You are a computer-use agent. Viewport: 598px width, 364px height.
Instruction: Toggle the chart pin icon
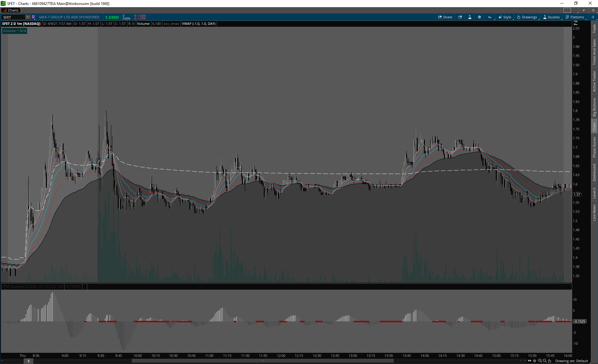click(584, 10)
